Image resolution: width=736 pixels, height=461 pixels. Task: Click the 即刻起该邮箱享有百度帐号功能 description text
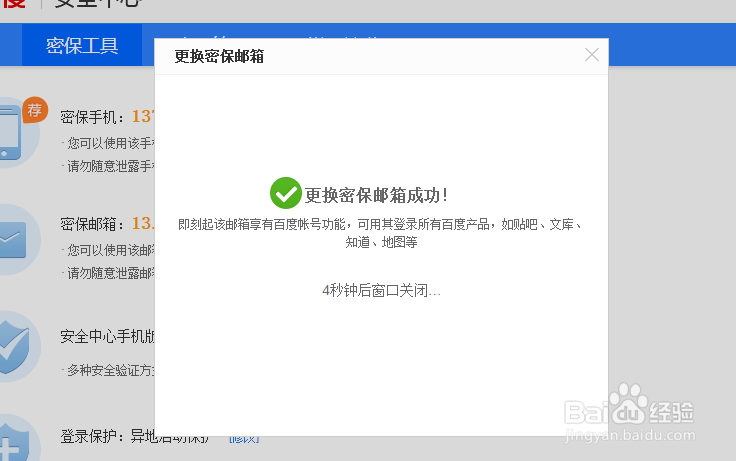[380, 233]
